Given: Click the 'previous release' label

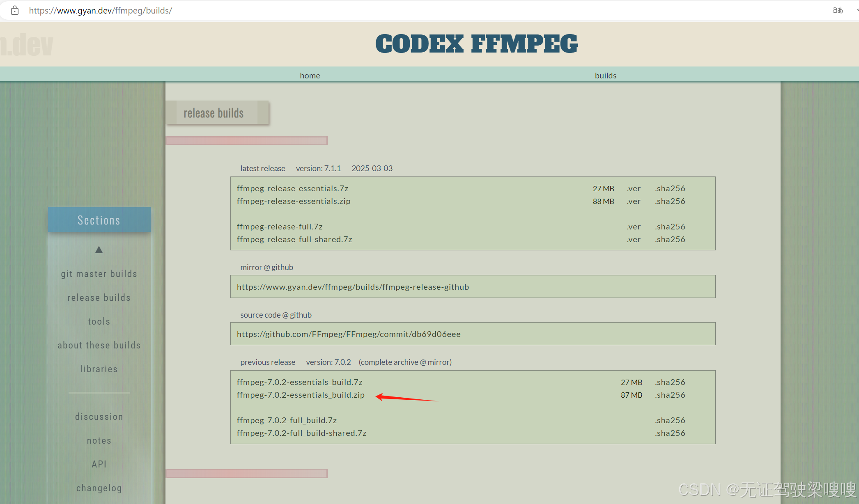Looking at the screenshot, I should [268, 362].
